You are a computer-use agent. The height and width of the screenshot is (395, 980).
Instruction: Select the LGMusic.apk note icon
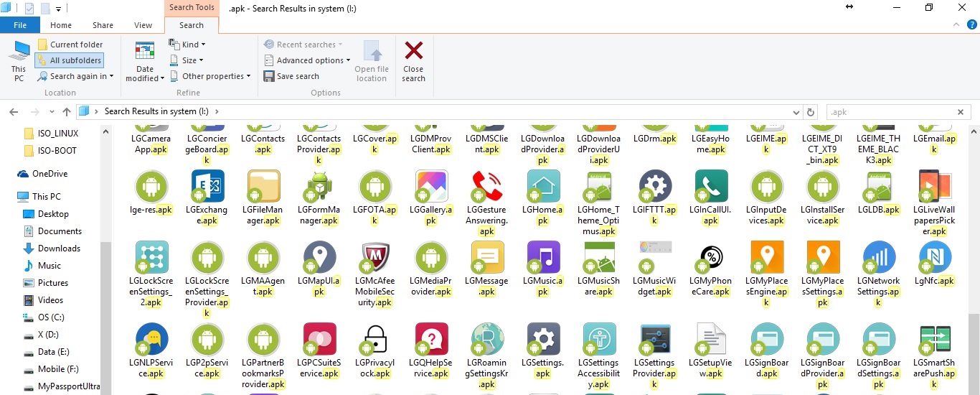[543, 257]
